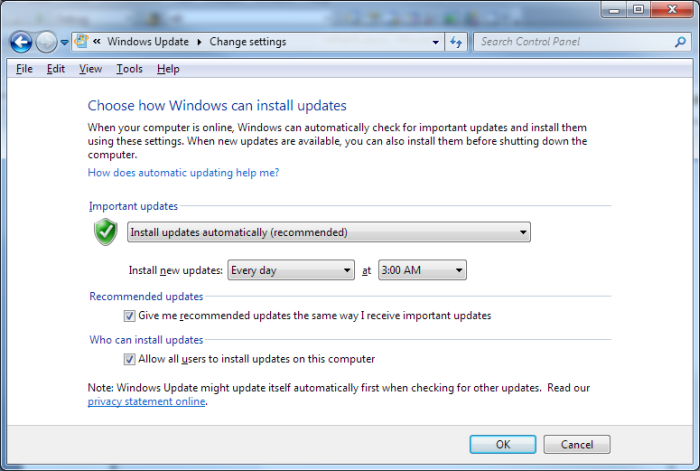Minimize the Change settings window
This screenshot has width=700, height=471.
click(x=615, y=9)
